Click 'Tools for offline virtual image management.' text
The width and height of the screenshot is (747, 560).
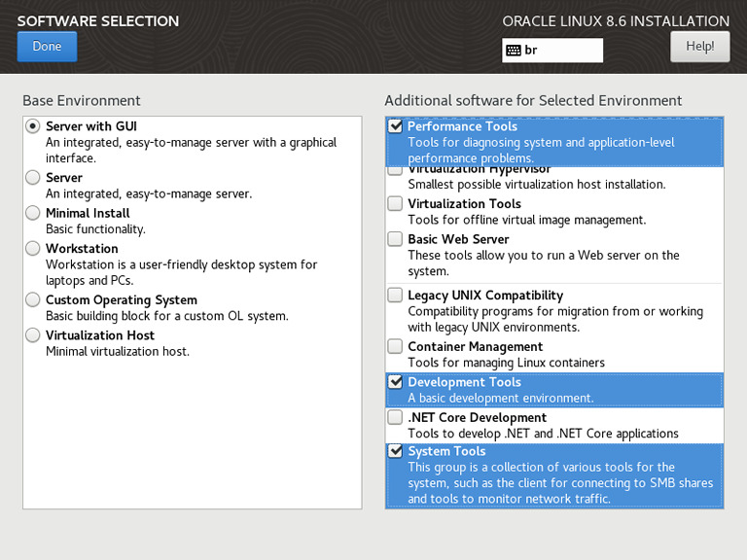(526, 220)
